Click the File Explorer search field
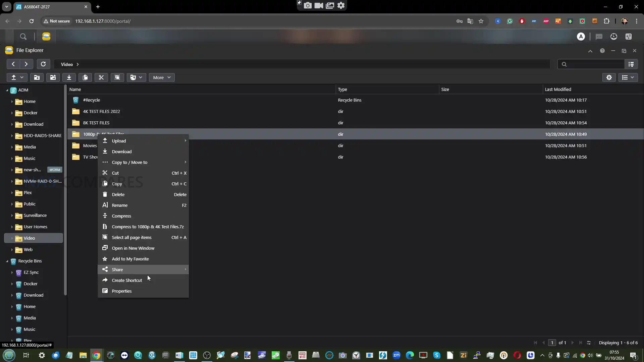The height and width of the screenshot is (362, 644). coord(594,64)
